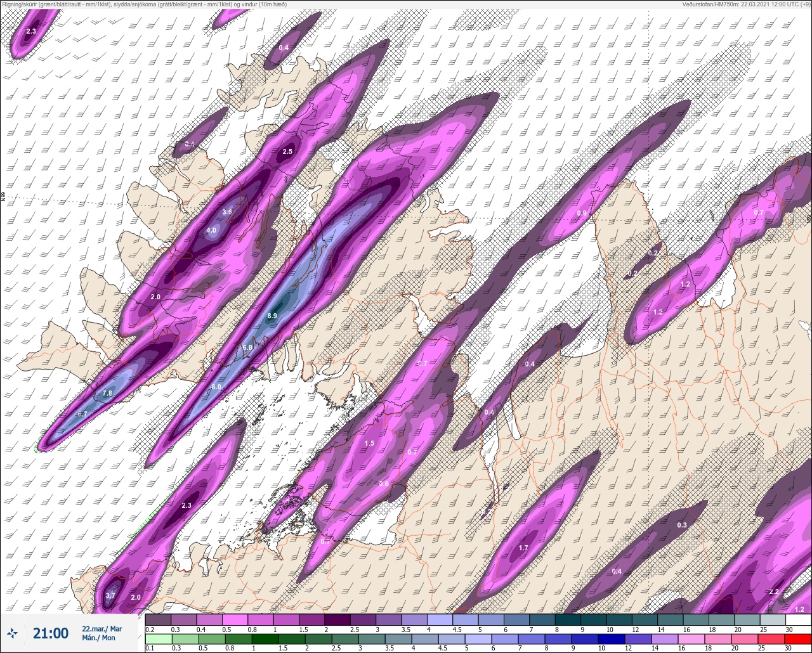Click the Veðurstofan logo icon beside 21:00

13,633
